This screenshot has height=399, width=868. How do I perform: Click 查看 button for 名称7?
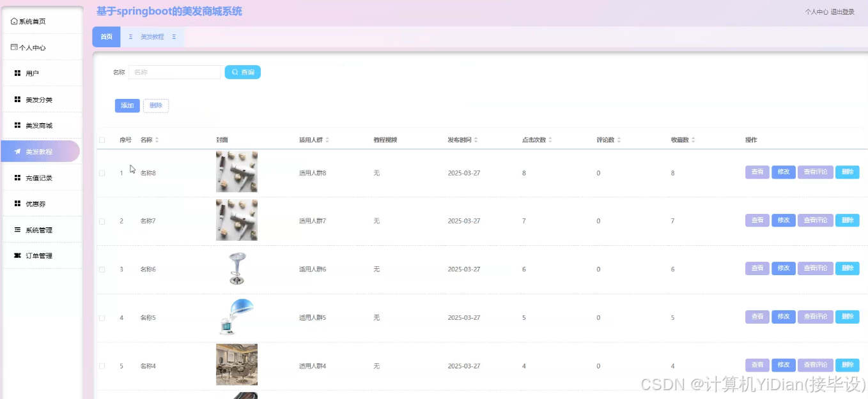tap(757, 220)
